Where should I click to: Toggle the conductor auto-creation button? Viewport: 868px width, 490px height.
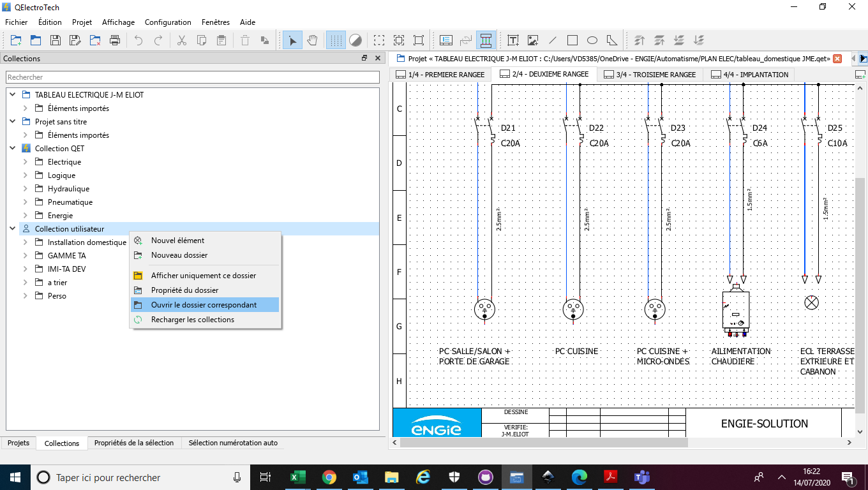click(x=486, y=41)
